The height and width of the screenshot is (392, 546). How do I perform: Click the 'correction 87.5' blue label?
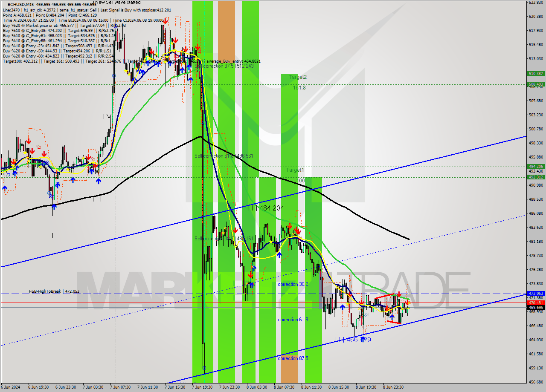(x=293, y=358)
